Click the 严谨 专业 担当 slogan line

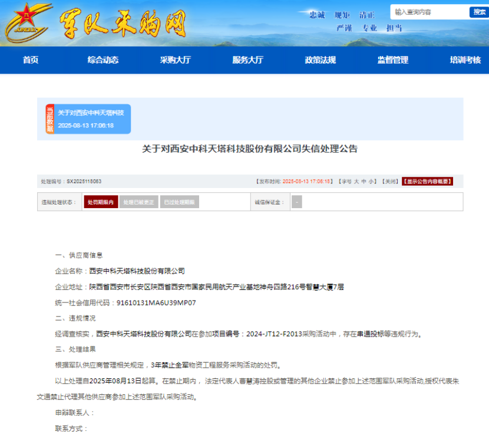coord(369,28)
